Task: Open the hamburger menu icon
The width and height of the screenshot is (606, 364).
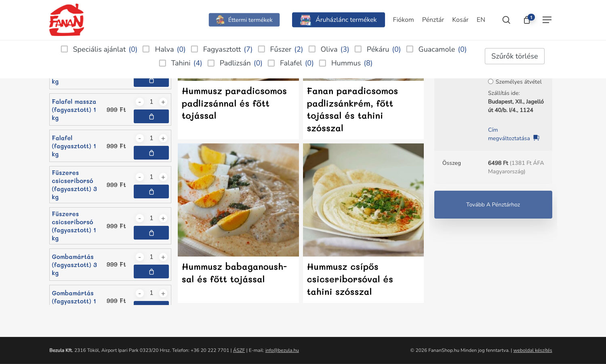Action: [x=547, y=20]
